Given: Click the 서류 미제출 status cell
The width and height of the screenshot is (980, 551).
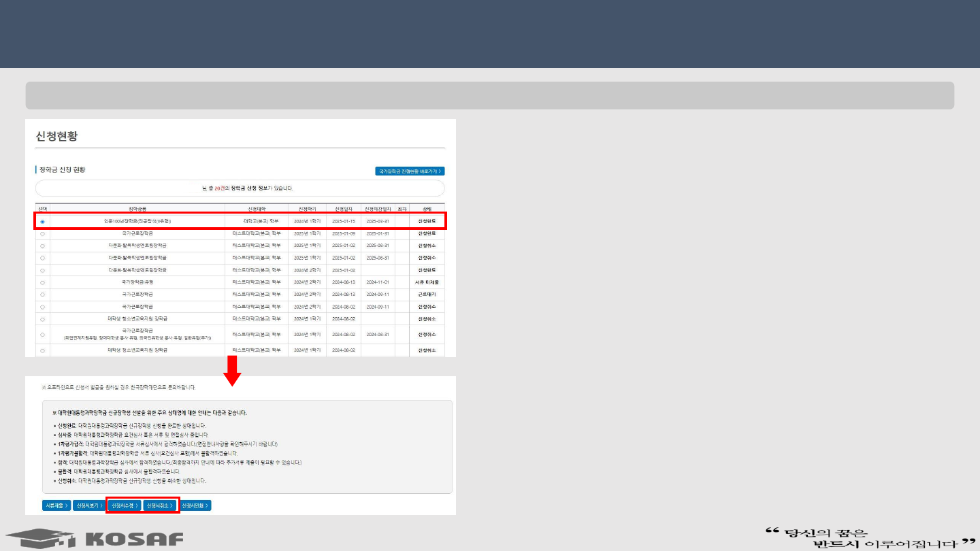Looking at the screenshot, I should (427, 282).
